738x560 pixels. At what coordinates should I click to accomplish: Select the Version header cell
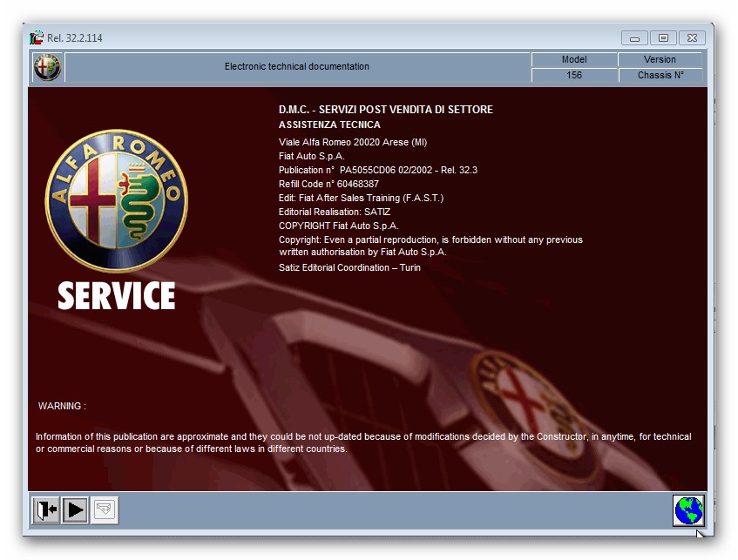pos(660,59)
